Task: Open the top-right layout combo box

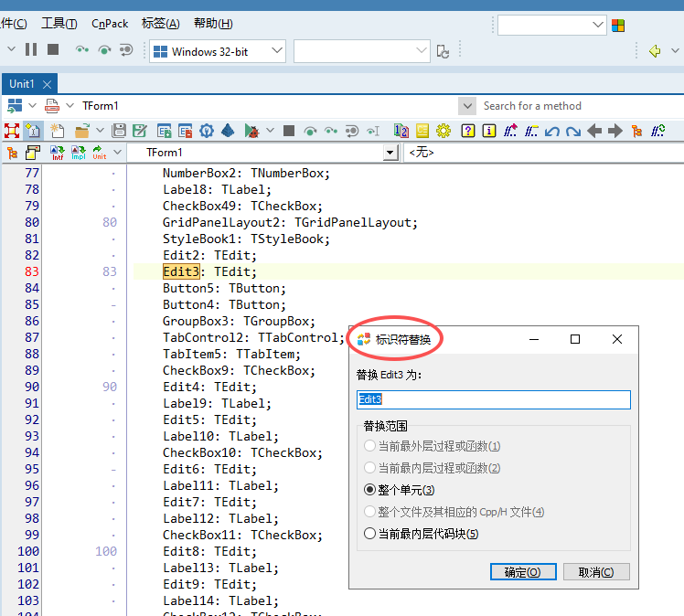Action: pos(551,26)
